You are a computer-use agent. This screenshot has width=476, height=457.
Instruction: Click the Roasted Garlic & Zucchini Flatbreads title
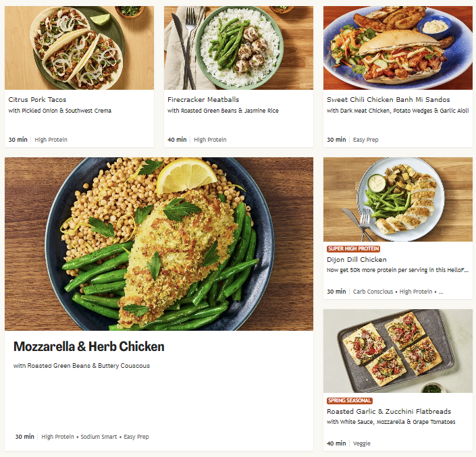pyautogui.click(x=389, y=412)
